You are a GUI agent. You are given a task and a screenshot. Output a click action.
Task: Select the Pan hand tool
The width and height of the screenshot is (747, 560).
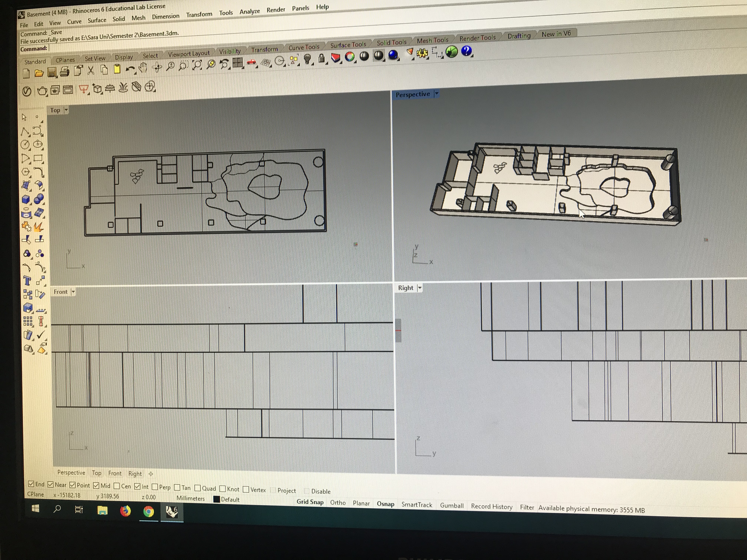click(x=144, y=68)
